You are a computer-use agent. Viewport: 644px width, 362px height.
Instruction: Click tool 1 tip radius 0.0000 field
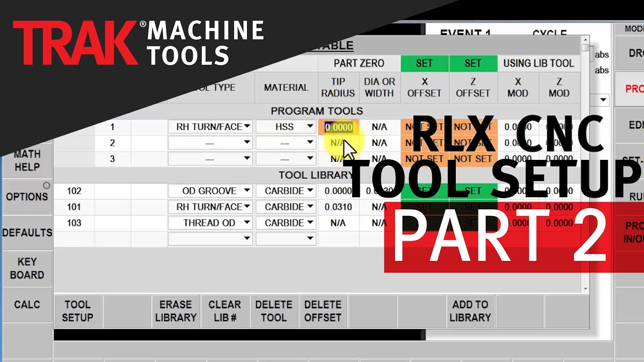pyautogui.click(x=339, y=127)
